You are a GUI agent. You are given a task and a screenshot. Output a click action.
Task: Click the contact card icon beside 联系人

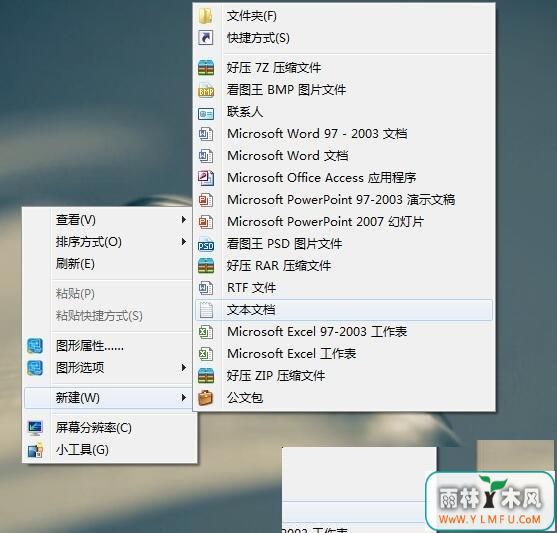point(206,114)
